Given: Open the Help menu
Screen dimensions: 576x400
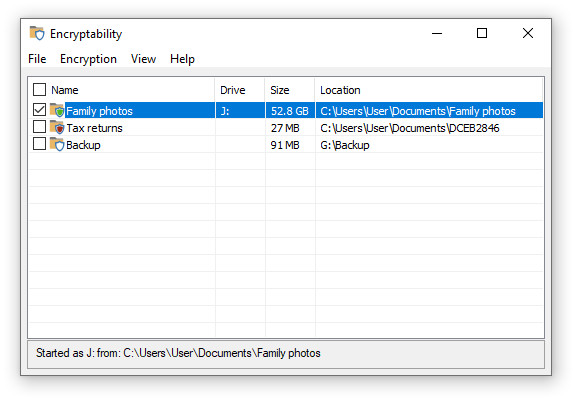Looking at the screenshot, I should pyautogui.click(x=182, y=59).
